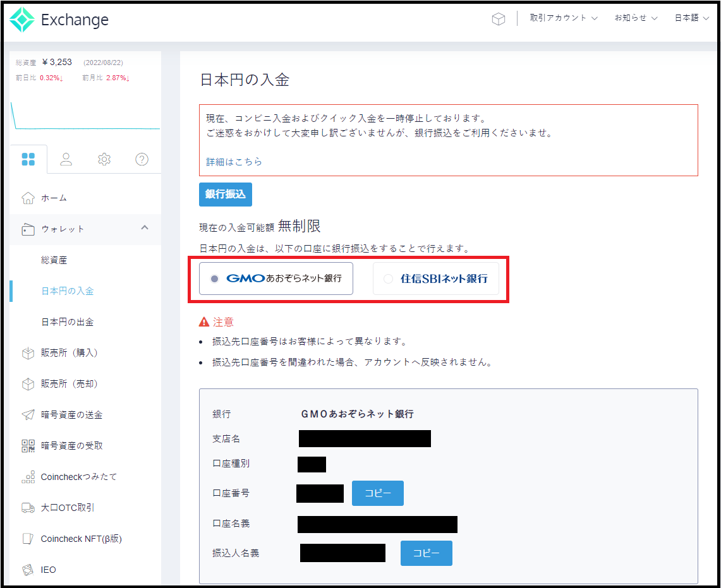Switch to the profile person tab
The width and height of the screenshot is (721, 588).
[x=66, y=159]
